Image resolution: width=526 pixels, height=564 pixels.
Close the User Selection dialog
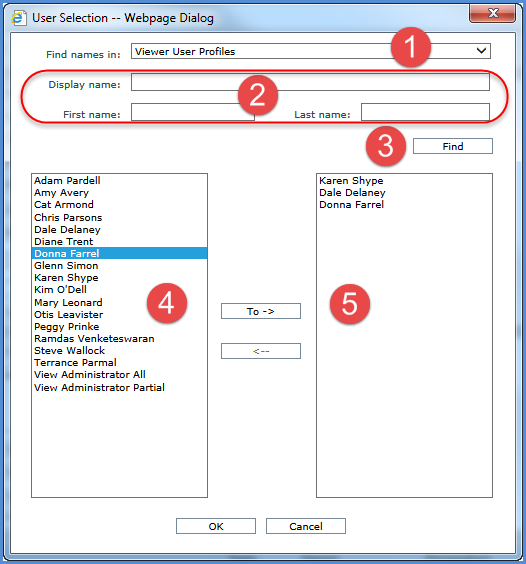(x=493, y=14)
